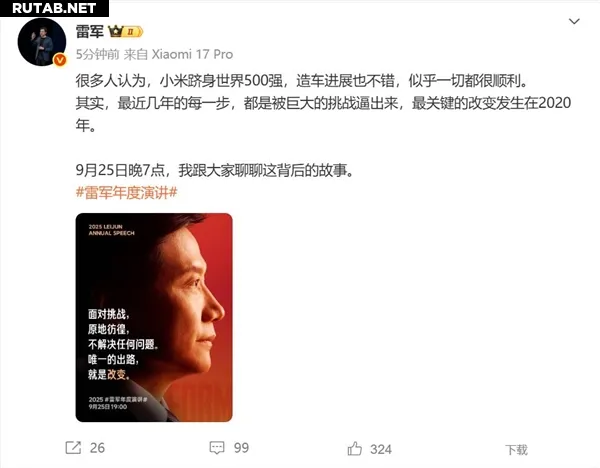Click the 下载 download button
The width and height of the screenshot is (600, 468).
click(x=516, y=450)
